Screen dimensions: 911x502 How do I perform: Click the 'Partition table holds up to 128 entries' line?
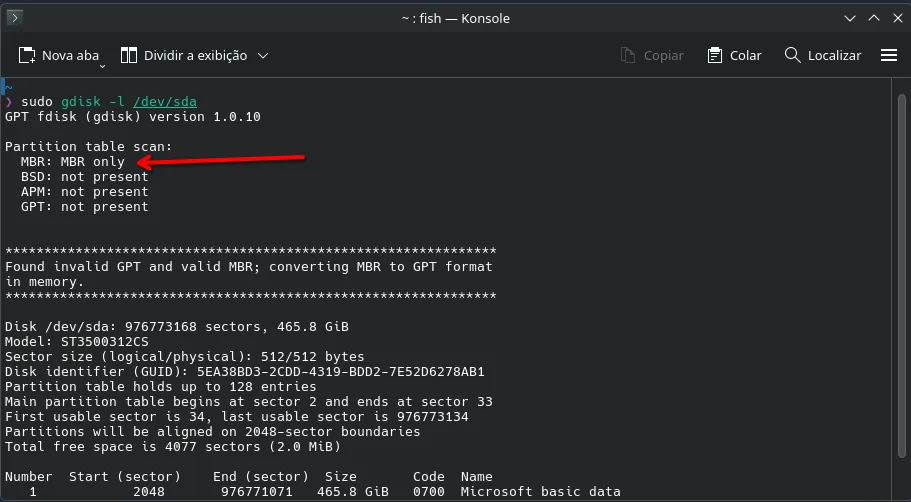[160, 387]
